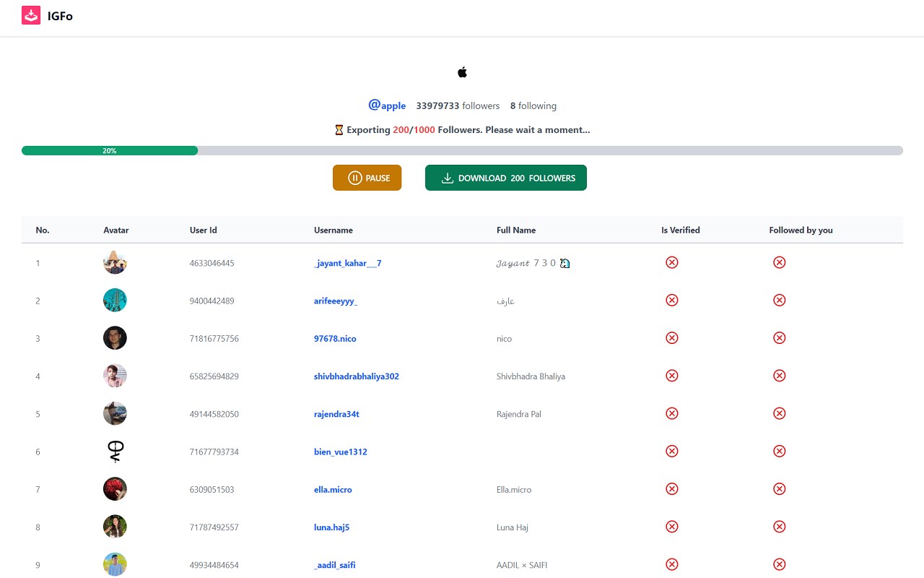Follow the _aadil_saifi username link
Screen dimensions: 924x578
(335, 565)
